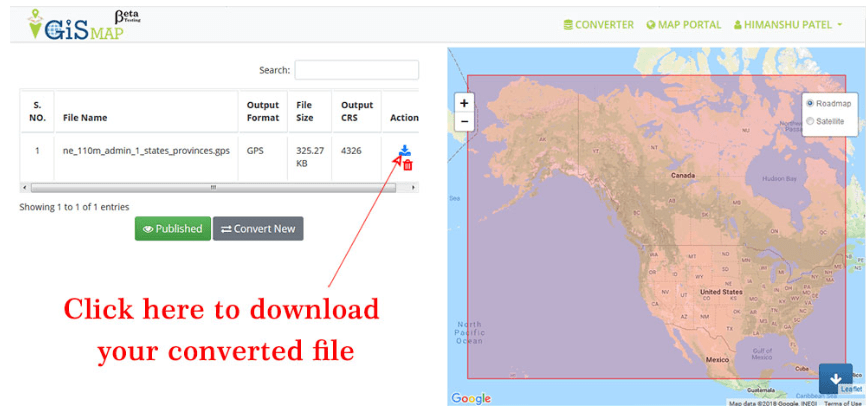866x414 pixels.
Task: Click the Mexico label on map
Action: click(x=717, y=360)
